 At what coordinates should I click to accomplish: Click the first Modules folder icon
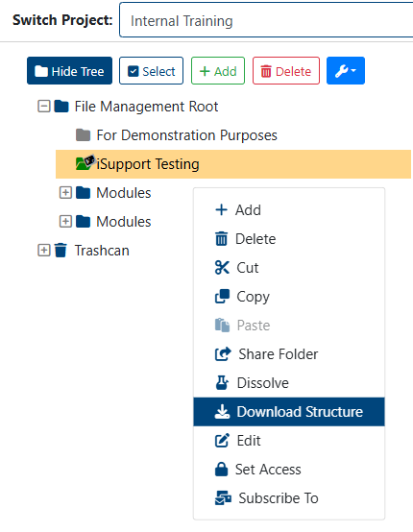pos(84,193)
